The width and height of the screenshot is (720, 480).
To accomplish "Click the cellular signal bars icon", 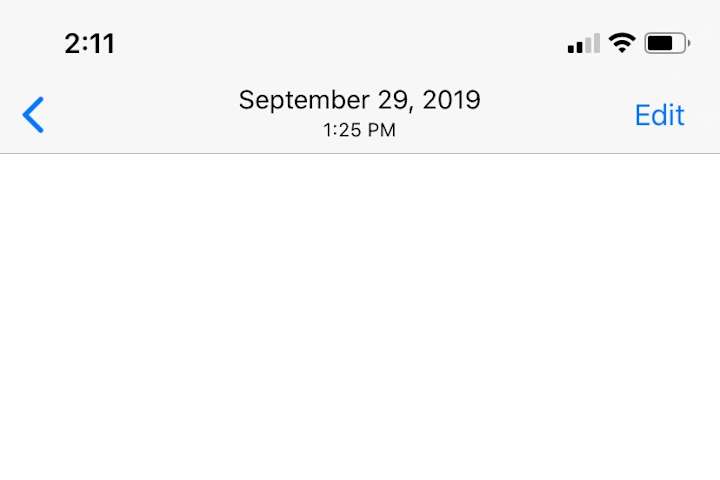I will pyautogui.click(x=584, y=43).
